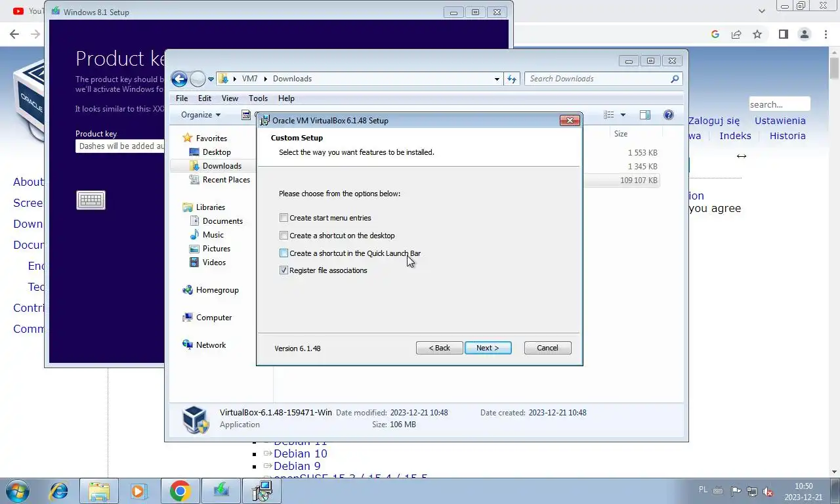840x504 pixels.
Task: Open Windows Media Player from the taskbar
Action: coord(138,491)
